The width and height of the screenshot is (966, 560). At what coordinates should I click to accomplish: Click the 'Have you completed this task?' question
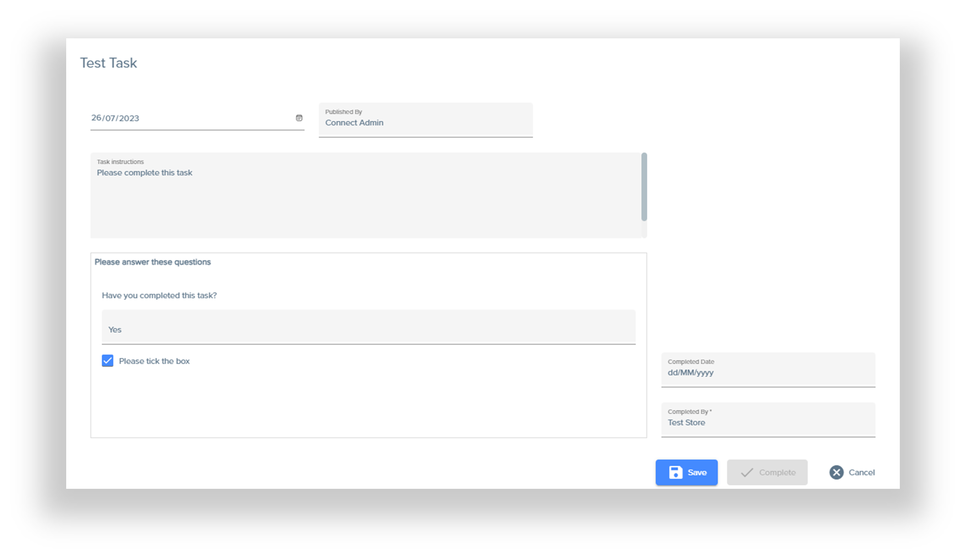coord(159,295)
